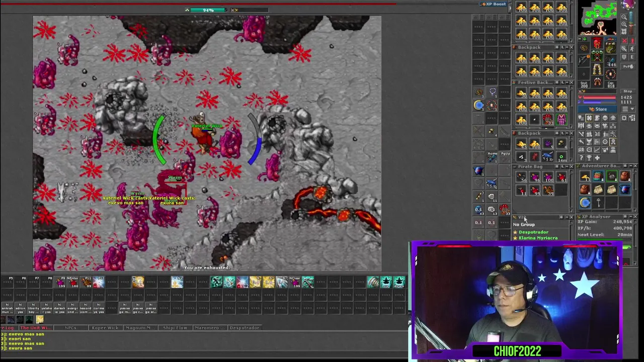Image resolution: width=644 pixels, height=362 pixels.
Task: Switch to the Despotrador chat tab
Action: (245, 327)
